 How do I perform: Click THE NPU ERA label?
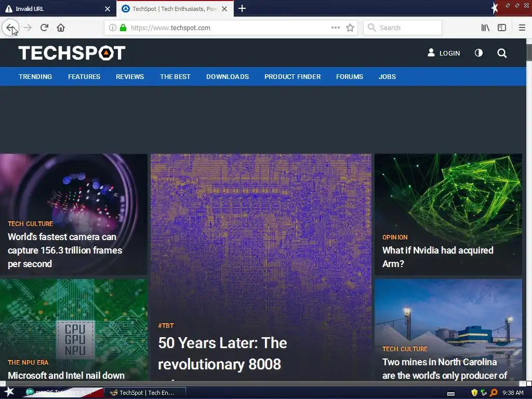click(x=28, y=363)
